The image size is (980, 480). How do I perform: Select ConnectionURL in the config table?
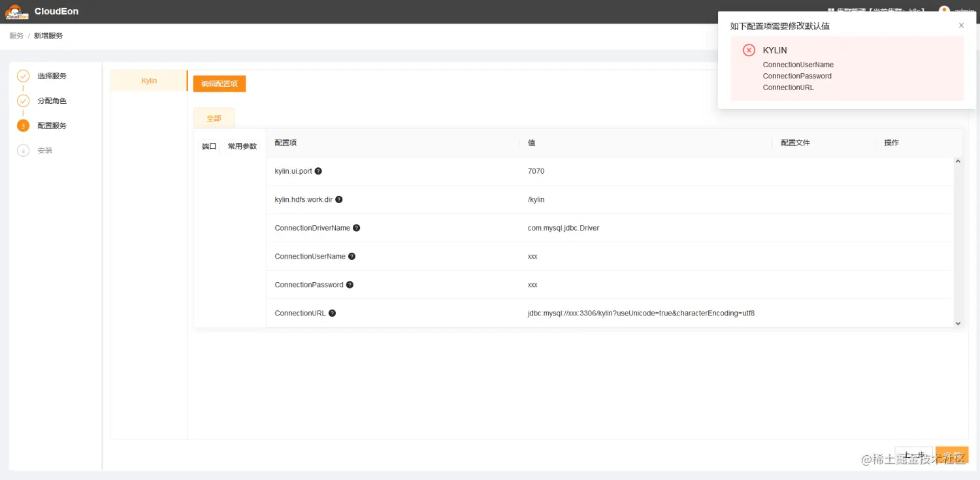(x=301, y=313)
